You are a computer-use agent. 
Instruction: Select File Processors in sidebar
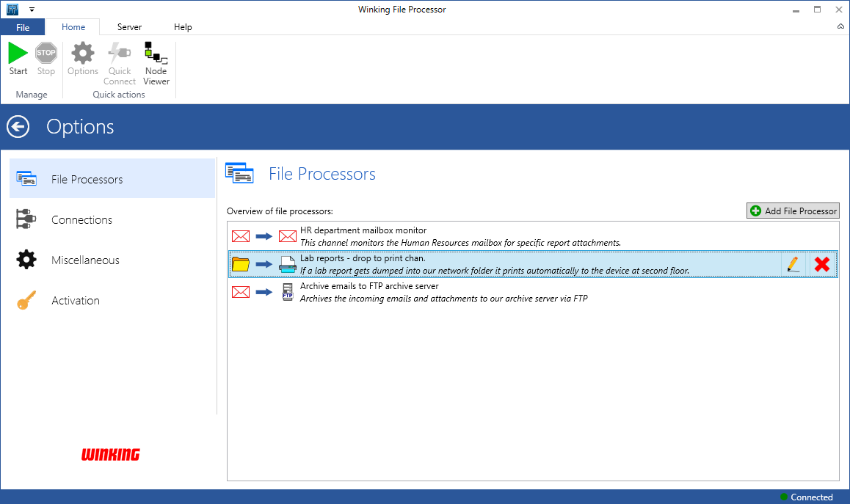pyautogui.click(x=112, y=179)
